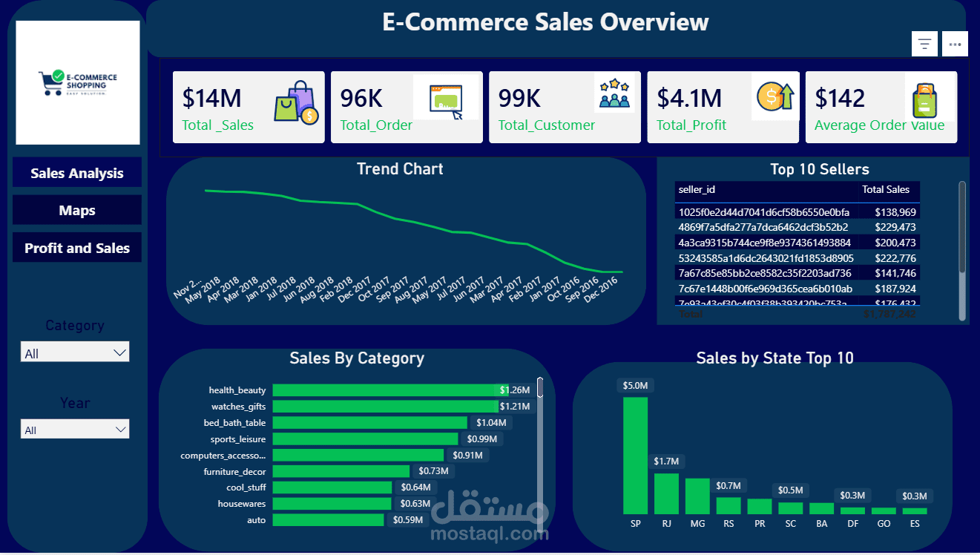
Task: Click the Trend Chart title
Action: point(400,169)
